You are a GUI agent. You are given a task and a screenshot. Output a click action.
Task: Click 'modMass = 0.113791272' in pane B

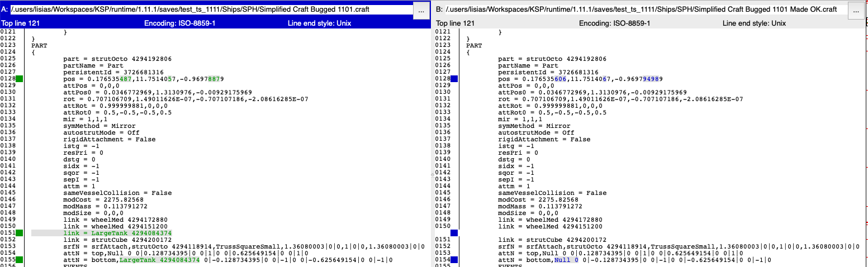tap(540, 206)
